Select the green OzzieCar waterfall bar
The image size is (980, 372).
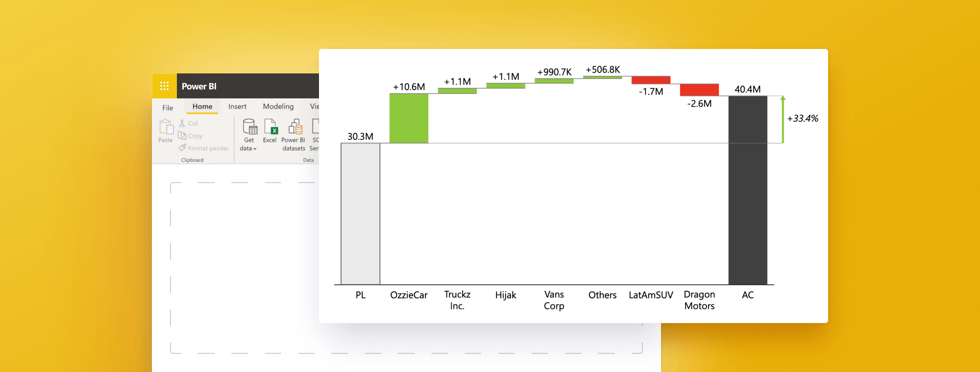[x=409, y=118]
